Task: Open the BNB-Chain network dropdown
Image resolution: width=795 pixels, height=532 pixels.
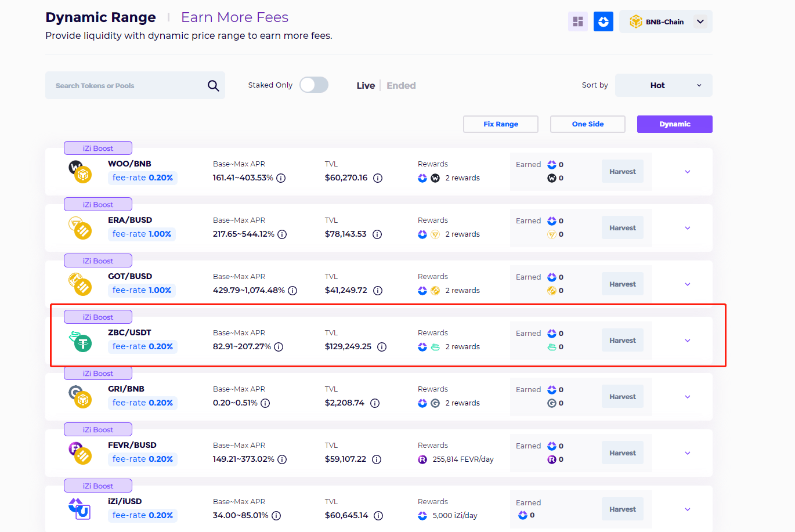Action: tap(666, 22)
